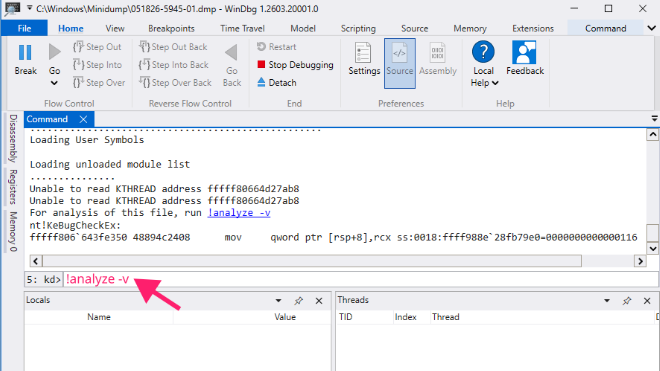Click Step Into in Flow Control
Screen dimensions: 660x371
(x=98, y=65)
